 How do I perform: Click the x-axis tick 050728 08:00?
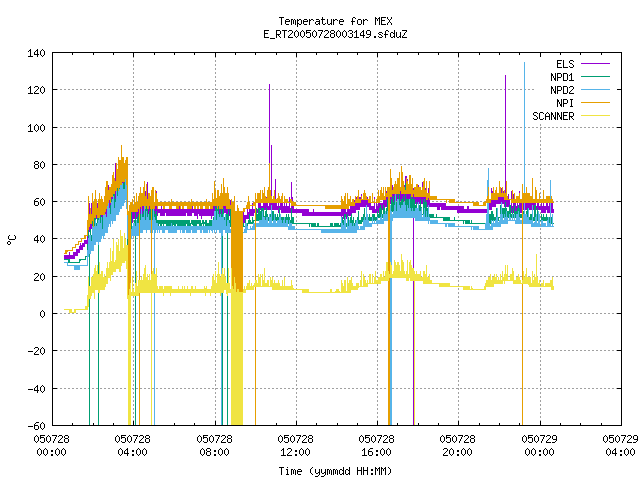pyautogui.click(x=214, y=445)
